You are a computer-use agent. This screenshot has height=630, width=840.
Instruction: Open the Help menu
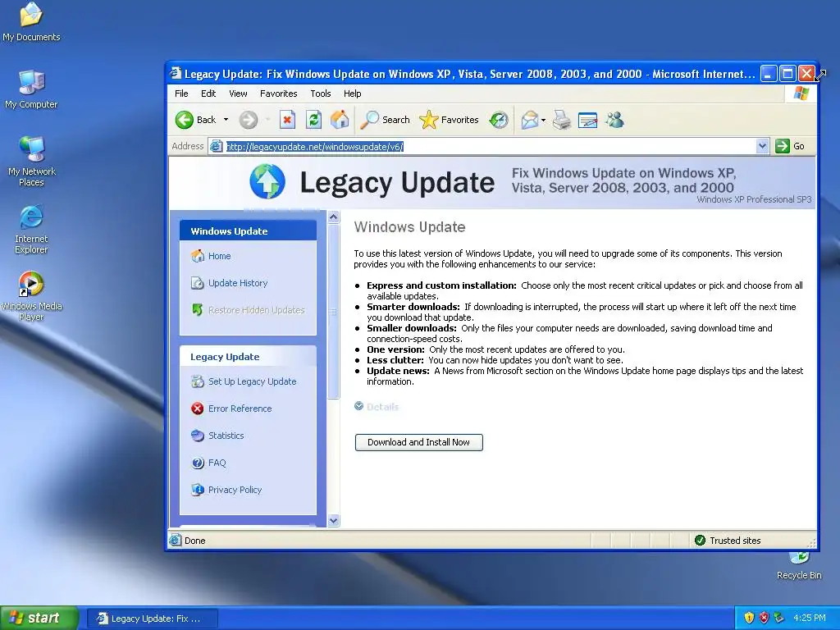point(353,94)
